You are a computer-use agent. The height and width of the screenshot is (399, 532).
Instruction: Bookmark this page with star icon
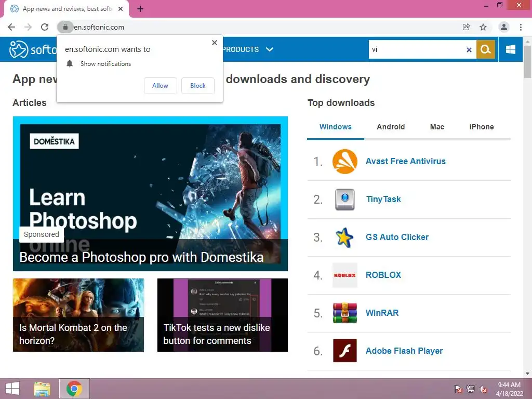[483, 27]
